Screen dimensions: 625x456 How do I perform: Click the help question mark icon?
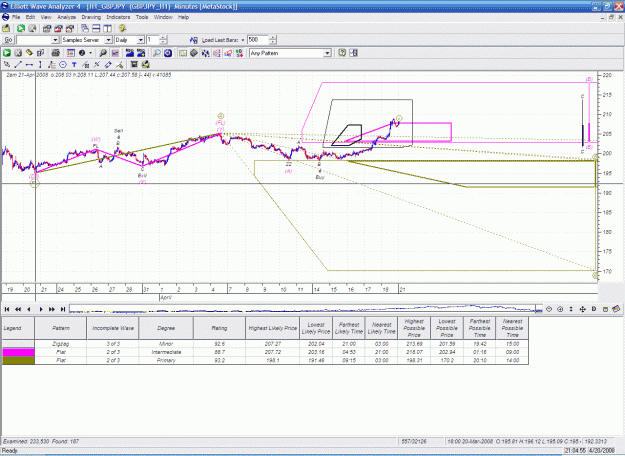pyautogui.click(x=342, y=53)
